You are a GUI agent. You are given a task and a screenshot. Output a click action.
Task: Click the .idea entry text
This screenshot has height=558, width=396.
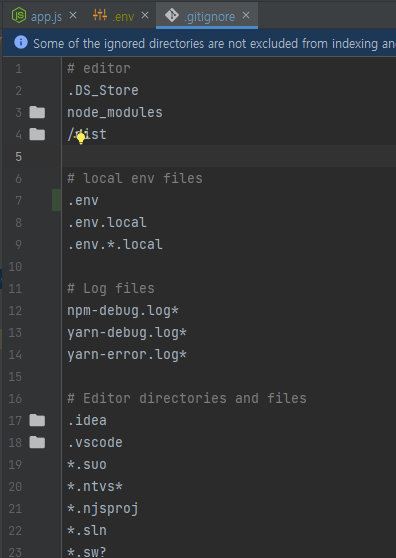87,420
